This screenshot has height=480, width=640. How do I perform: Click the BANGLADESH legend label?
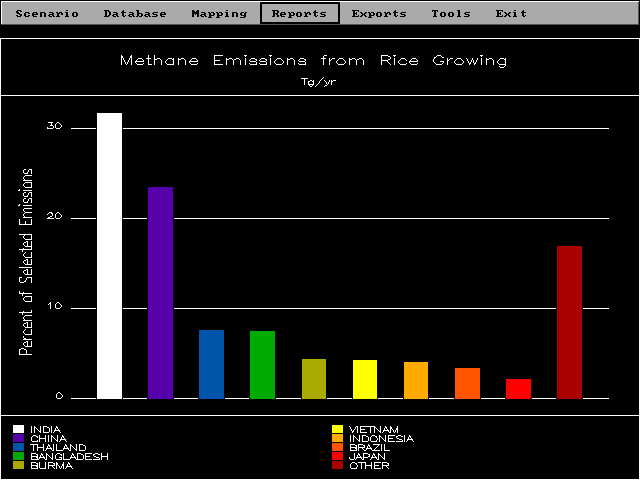[x=69, y=456]
